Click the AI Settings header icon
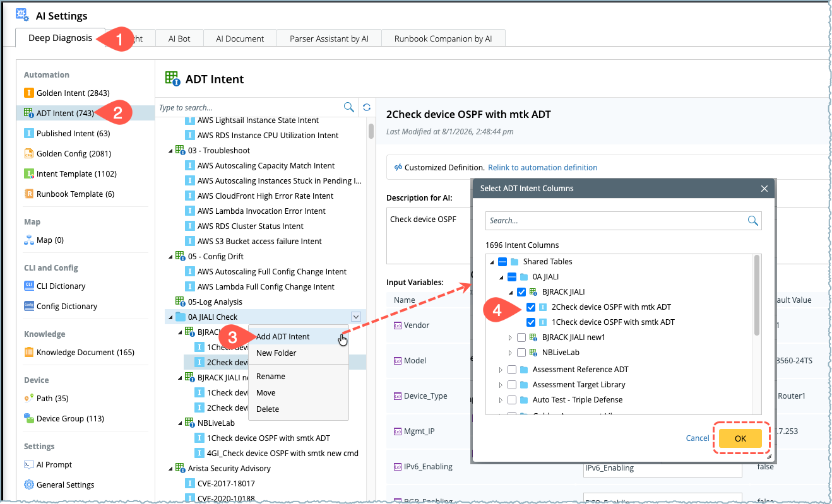832x504 pixels. tap(22, 14)
